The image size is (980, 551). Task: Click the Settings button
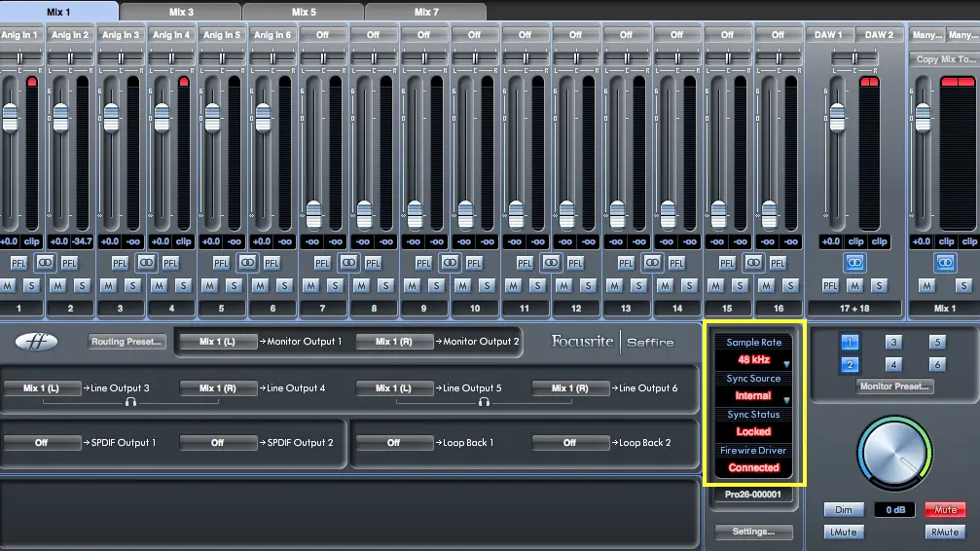[x=753, y=532]
